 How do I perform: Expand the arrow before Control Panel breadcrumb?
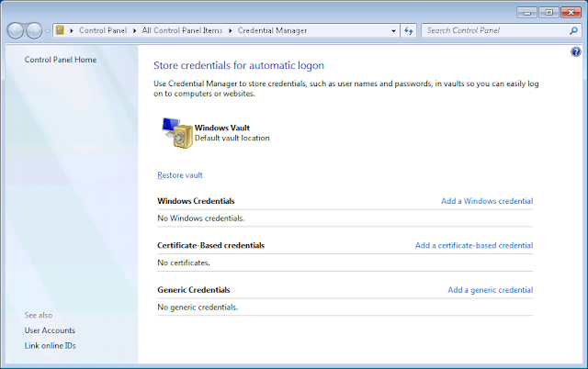tap(72, 30)
